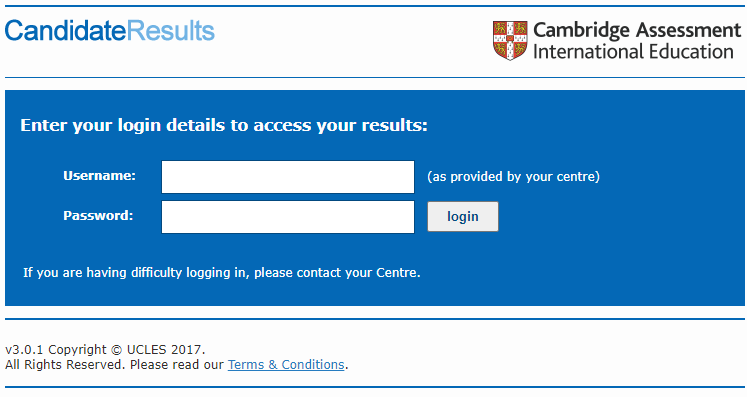Click the CandidateResults site logo

(x=110, y=31)
